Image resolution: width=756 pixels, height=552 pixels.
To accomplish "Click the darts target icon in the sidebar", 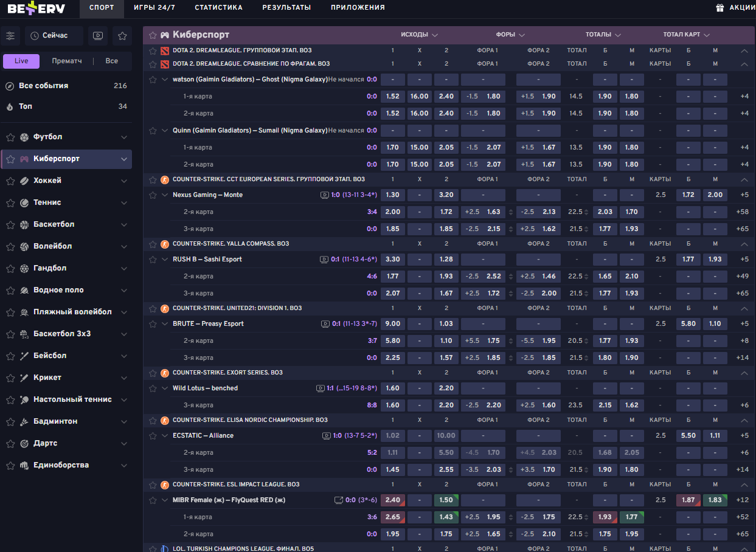I will (24, 443).
